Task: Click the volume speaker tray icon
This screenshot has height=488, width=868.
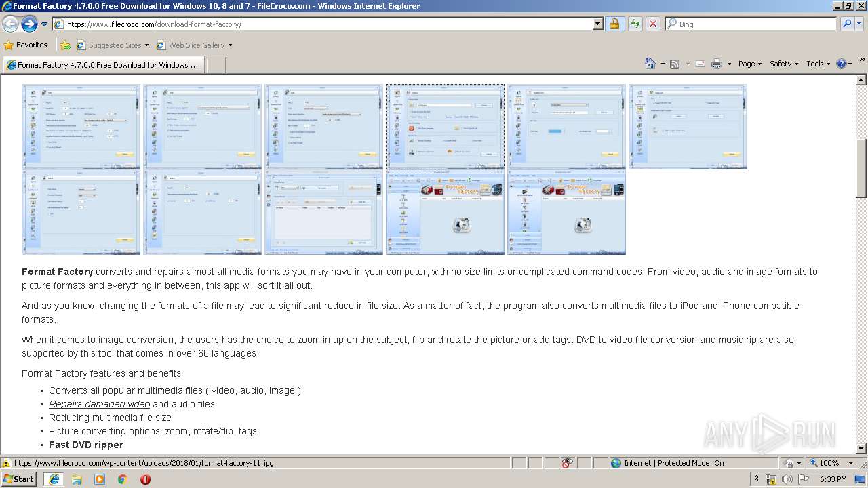Action: coord(787,479)
